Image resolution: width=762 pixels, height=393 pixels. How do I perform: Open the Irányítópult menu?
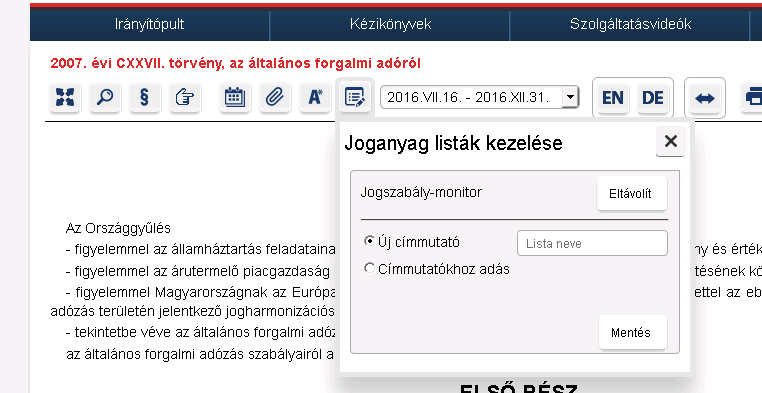(x=150, y=24)
